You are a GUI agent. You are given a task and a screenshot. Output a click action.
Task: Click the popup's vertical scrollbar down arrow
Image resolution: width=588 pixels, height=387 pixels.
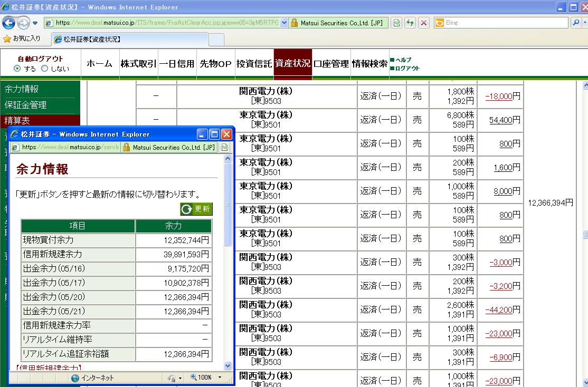pyautogui.click(x=228, y=365)
